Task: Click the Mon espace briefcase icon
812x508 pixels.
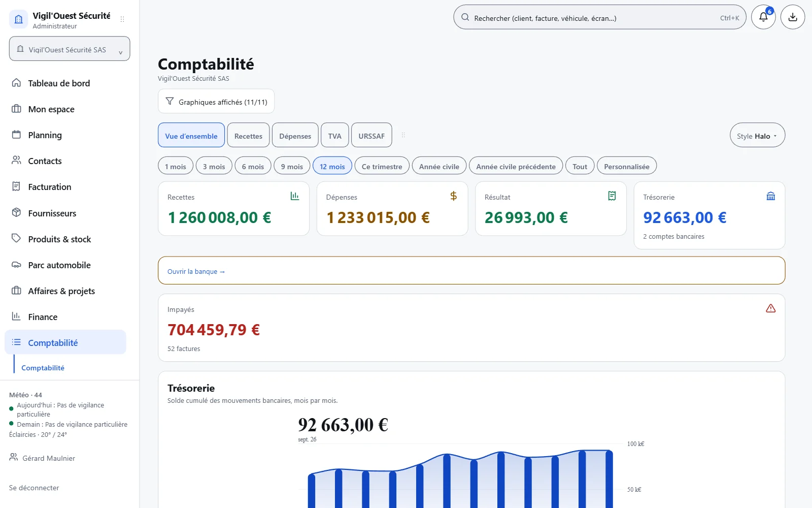Action: point(16,109)
